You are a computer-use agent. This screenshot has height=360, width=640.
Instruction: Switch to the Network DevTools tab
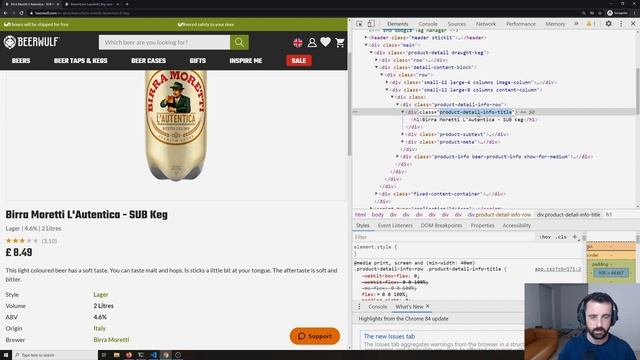coord(486,24)
